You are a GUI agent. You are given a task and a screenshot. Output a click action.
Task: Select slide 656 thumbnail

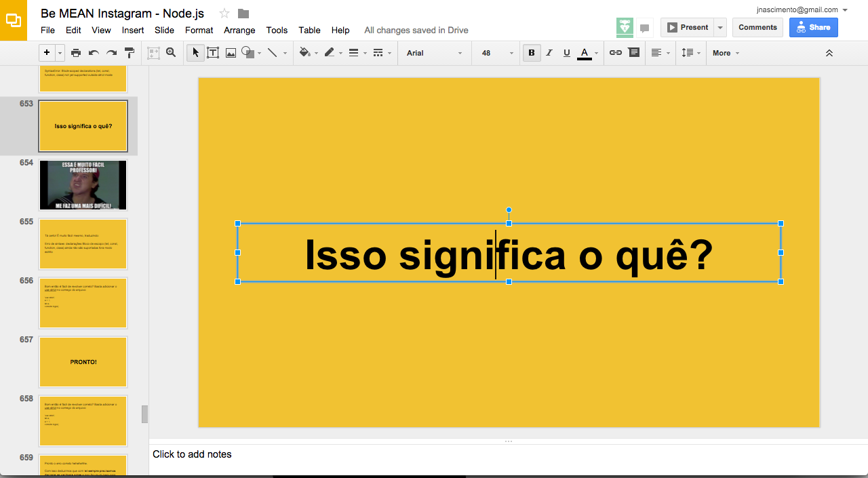point(83,303)
